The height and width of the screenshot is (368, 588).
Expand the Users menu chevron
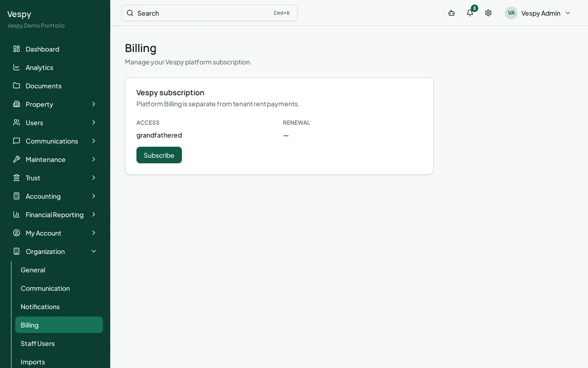[94, 123]
